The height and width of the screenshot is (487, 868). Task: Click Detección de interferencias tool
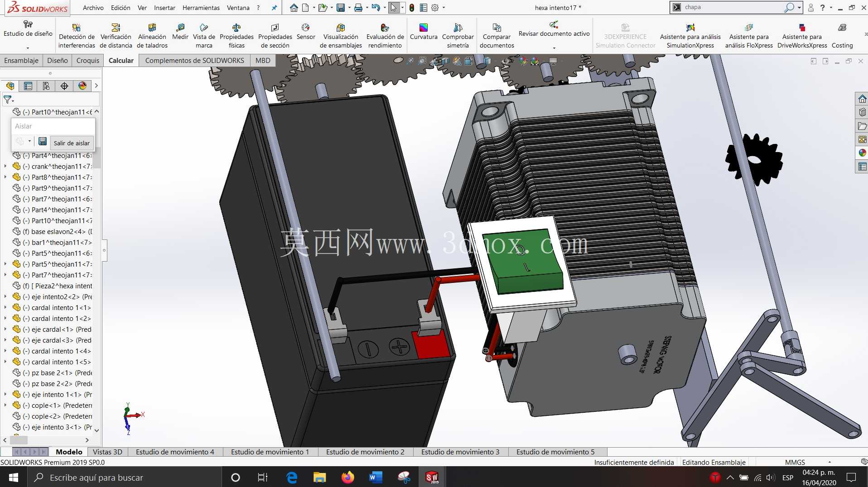click(x=77, y=36)
